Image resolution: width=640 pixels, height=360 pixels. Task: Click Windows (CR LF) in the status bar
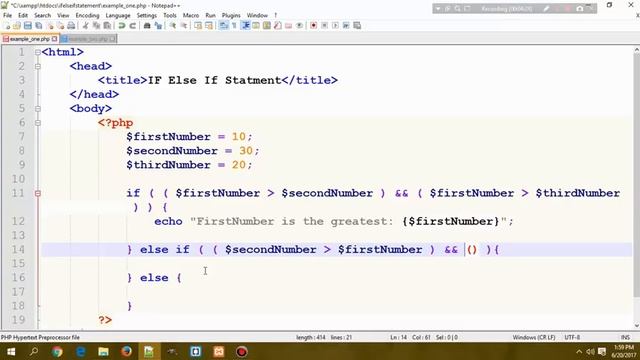pos(534,338)
